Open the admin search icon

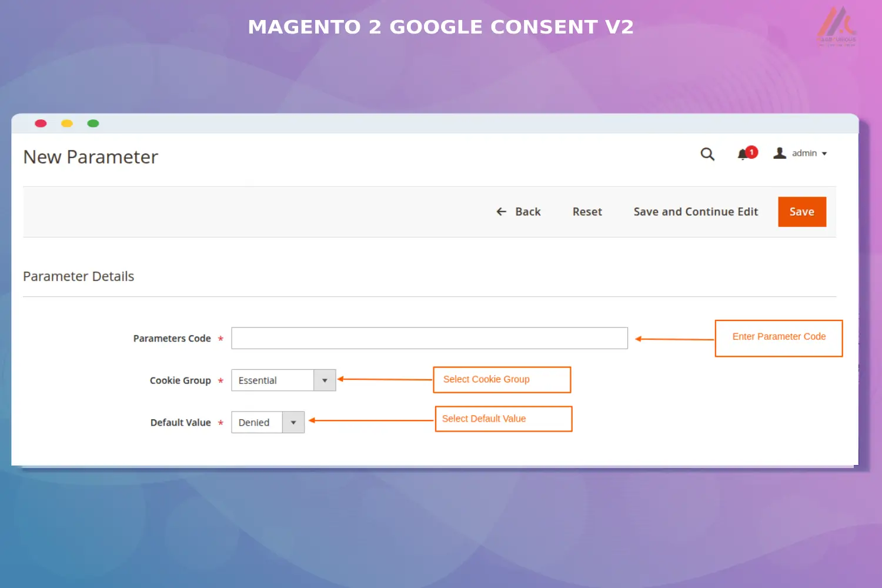(x=707, y=153)
